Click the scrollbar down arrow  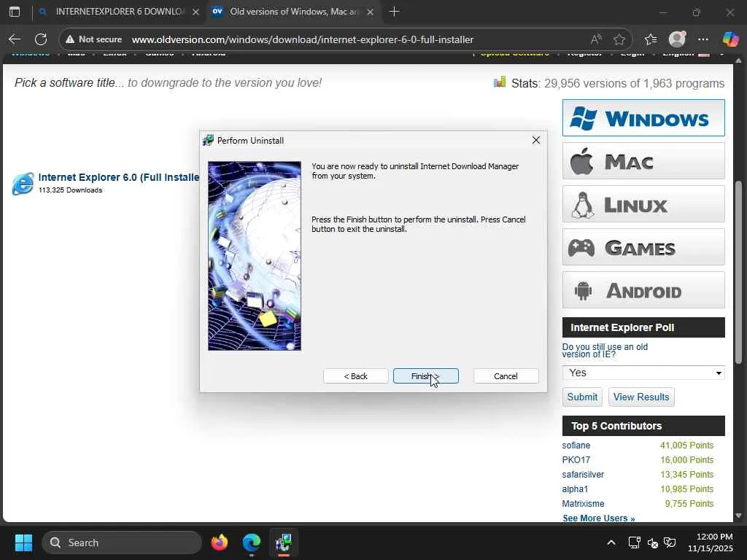[738, 516]
